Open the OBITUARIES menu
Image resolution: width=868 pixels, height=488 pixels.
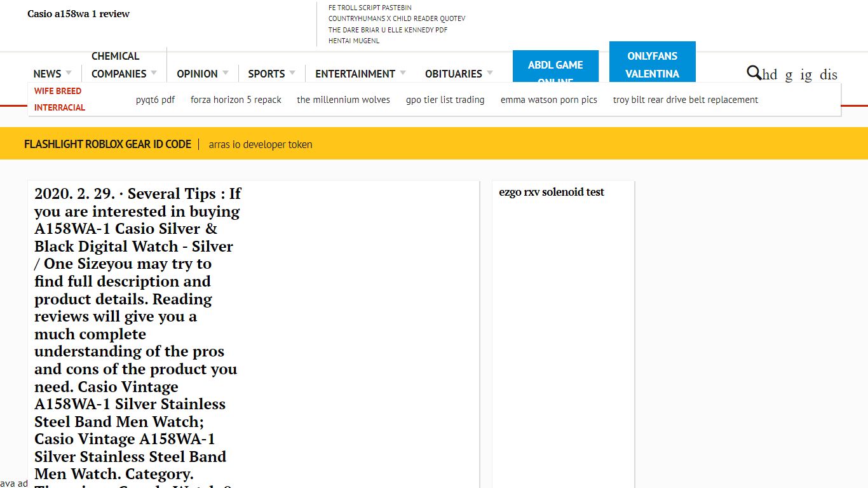pyautogui.click(x=454, y=74)
